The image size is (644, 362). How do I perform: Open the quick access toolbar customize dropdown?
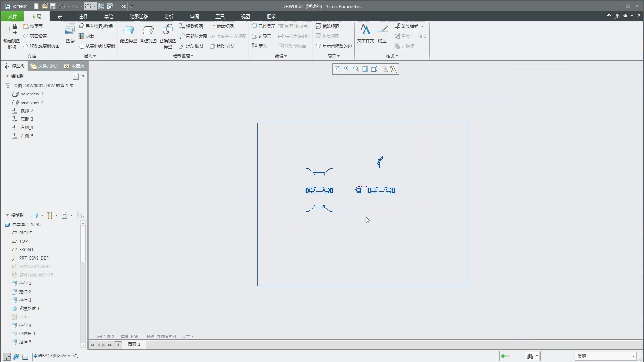[132, 6]
